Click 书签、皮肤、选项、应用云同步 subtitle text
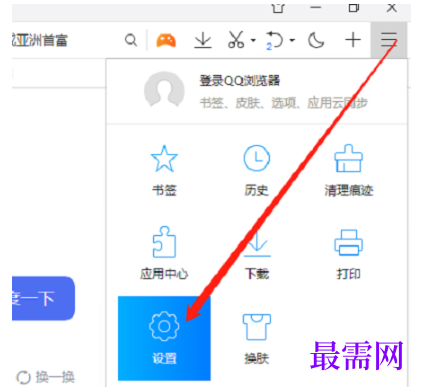422x387 pixels. click(x=284, y=103)
